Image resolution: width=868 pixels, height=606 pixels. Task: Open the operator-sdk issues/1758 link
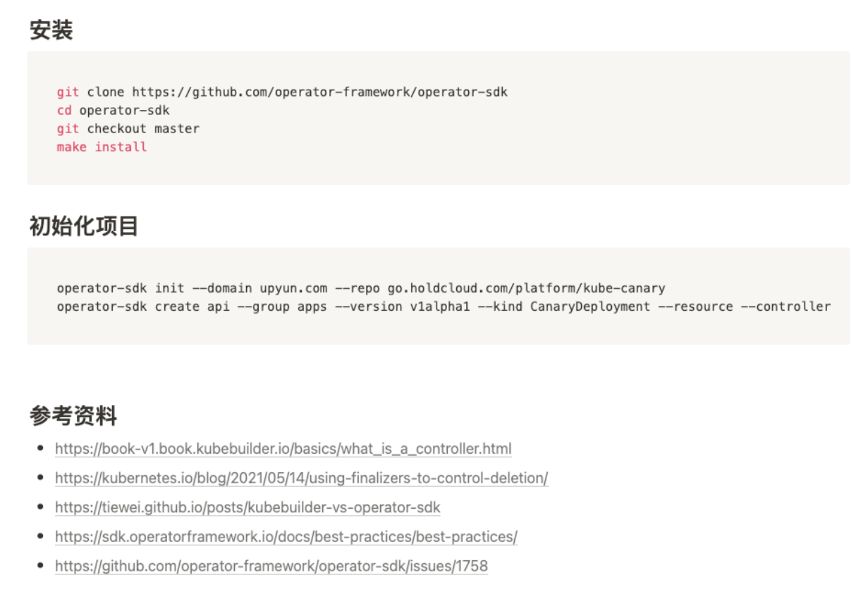pos(271,566)
